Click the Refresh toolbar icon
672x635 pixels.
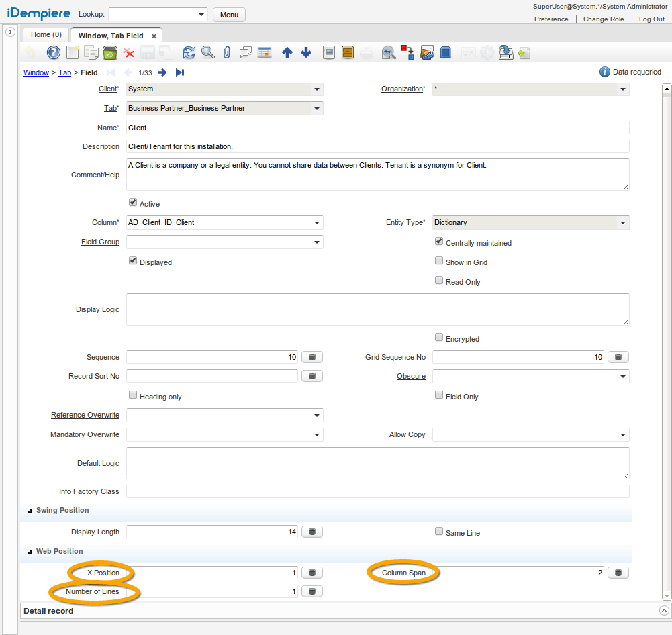(x=189, y=52)
